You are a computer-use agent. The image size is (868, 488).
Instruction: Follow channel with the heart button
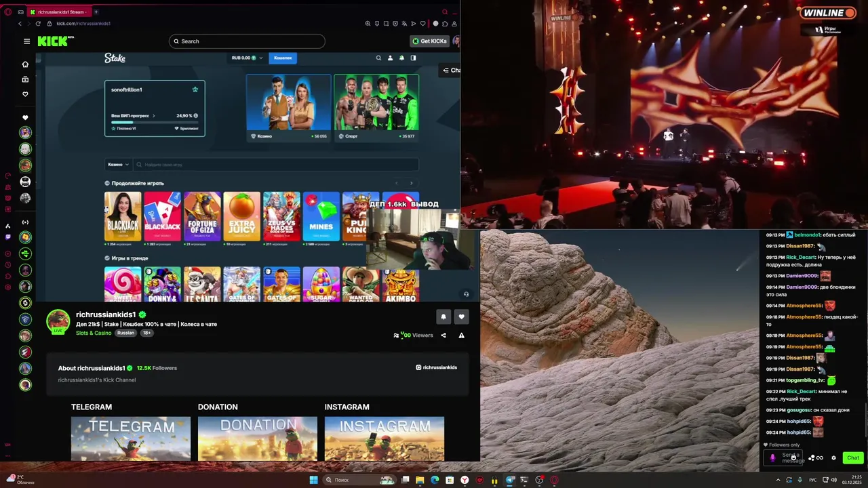tap(462, 317)
